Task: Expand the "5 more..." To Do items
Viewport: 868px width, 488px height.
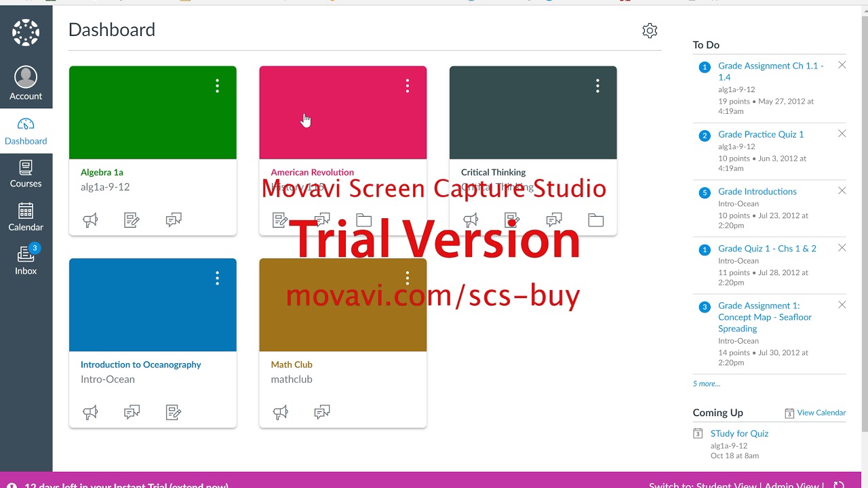Action: click(x=706, y=384)
